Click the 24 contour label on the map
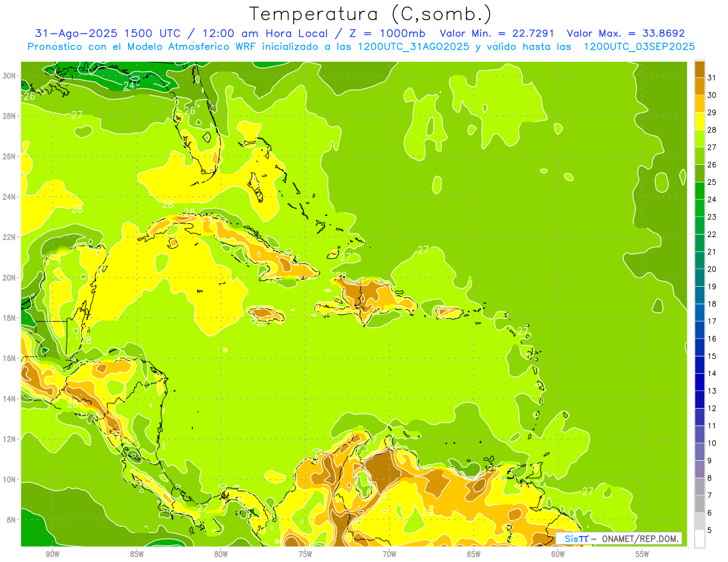 129,86
